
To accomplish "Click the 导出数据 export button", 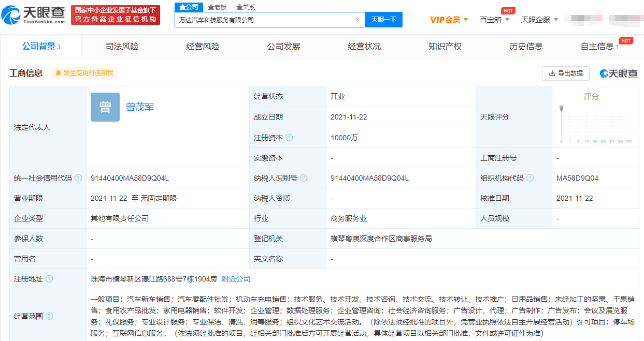I will pyautogui.click(x=565, y=73).
